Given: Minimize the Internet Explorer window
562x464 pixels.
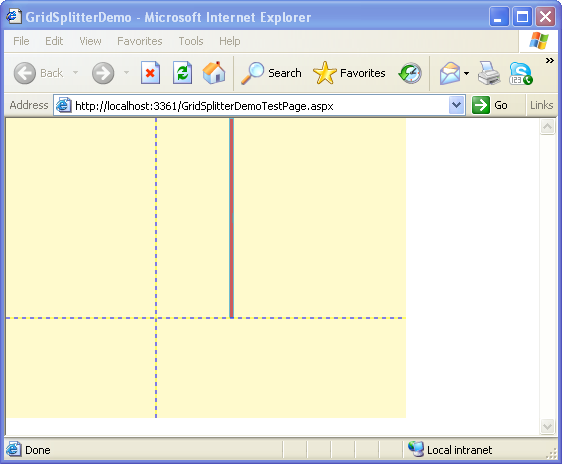Looking at the screenshot, I should click(x=499, y=16).
